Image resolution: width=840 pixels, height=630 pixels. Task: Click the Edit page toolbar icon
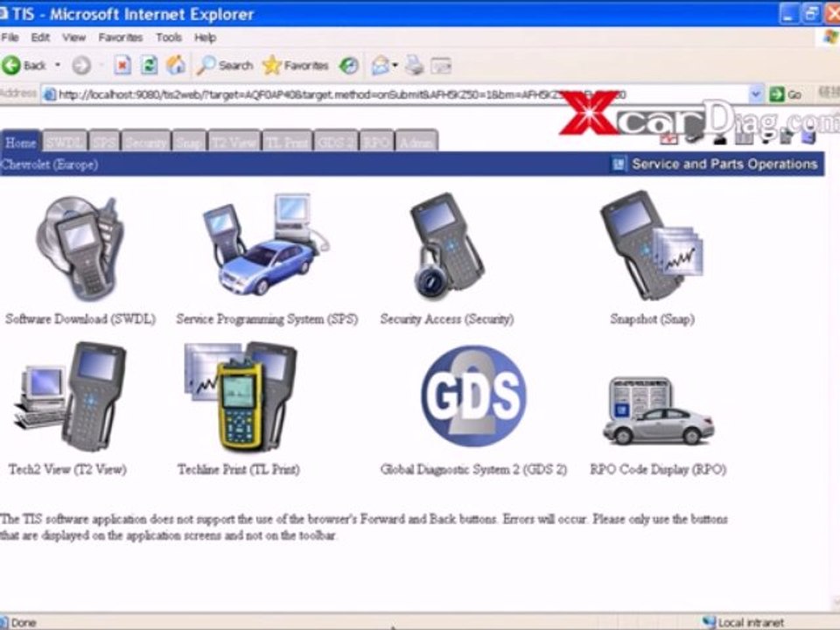tap(441, 66)
